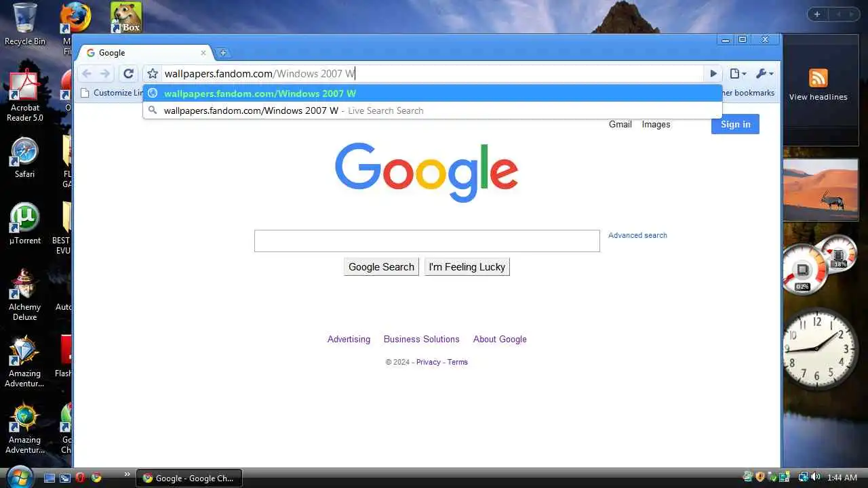Screen dimensions: 868x488
Task: Click the Chrome forward arrow button
Action: point(105,74)
